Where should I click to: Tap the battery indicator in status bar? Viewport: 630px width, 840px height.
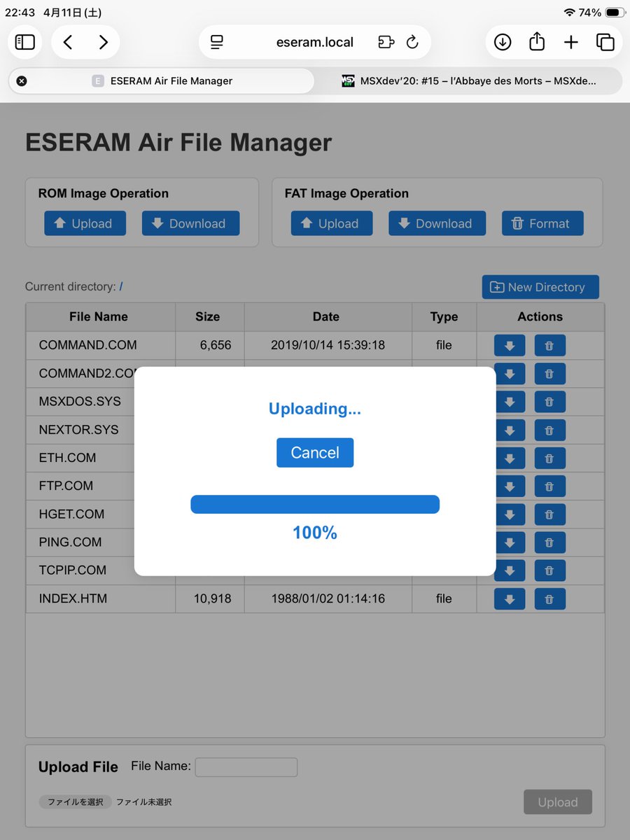pyautogui.click(x=615, y=13)
